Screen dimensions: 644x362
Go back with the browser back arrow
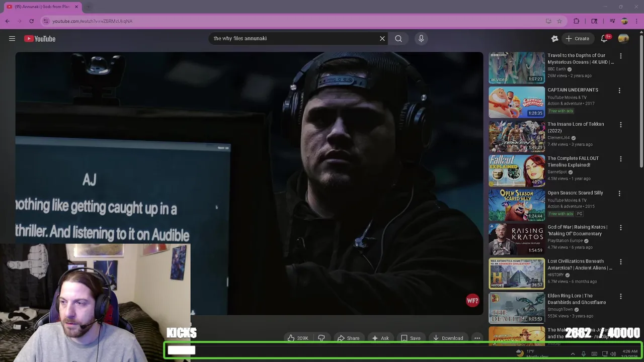coord(7,21)
